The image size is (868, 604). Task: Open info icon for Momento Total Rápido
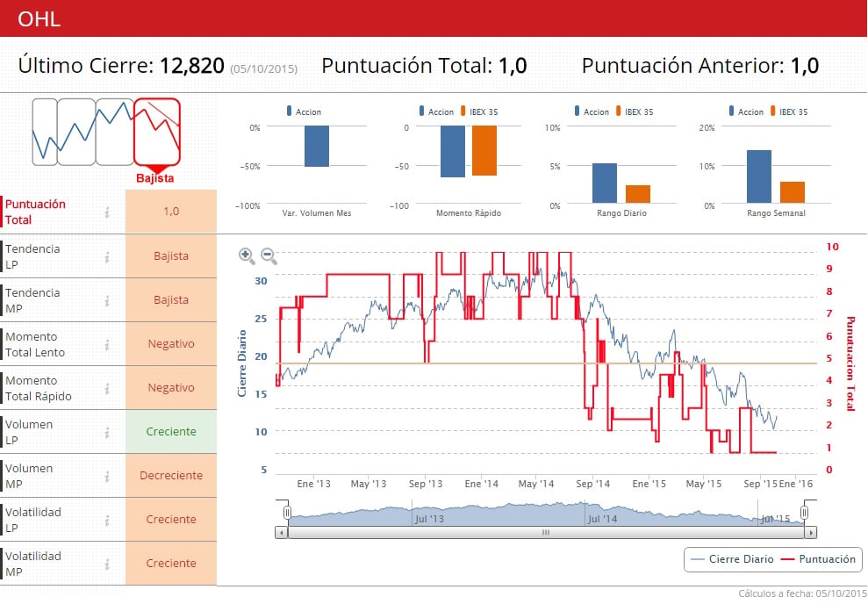tap(107, 389)
